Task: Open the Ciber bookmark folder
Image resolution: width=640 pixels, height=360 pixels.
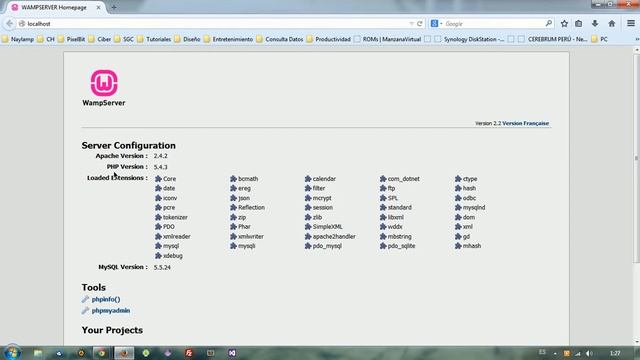Action: tap(100, 39)
